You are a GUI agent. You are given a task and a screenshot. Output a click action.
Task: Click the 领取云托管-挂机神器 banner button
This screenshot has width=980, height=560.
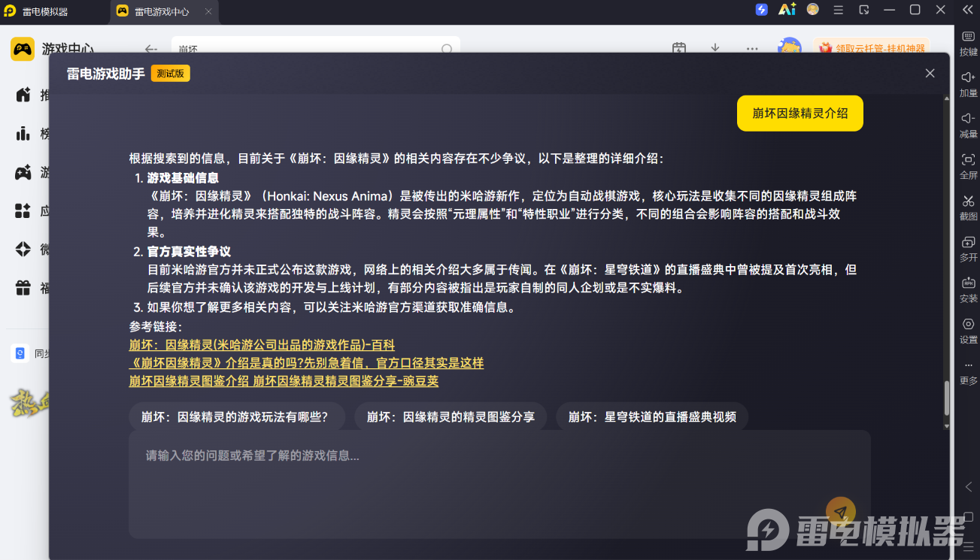tap(871, 47)
